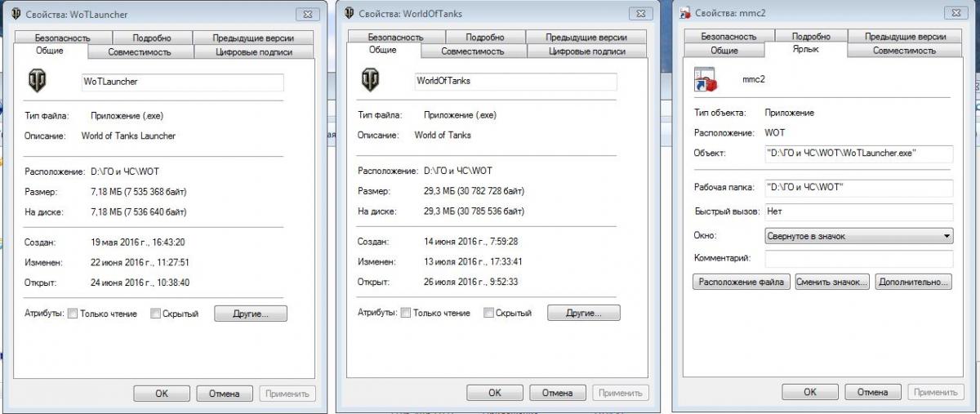Image resolution: width=980 pixels, height=414 pixels.
Task: Click 'Дополнительно...' button in mmc2 window
Action: (914, 282)
